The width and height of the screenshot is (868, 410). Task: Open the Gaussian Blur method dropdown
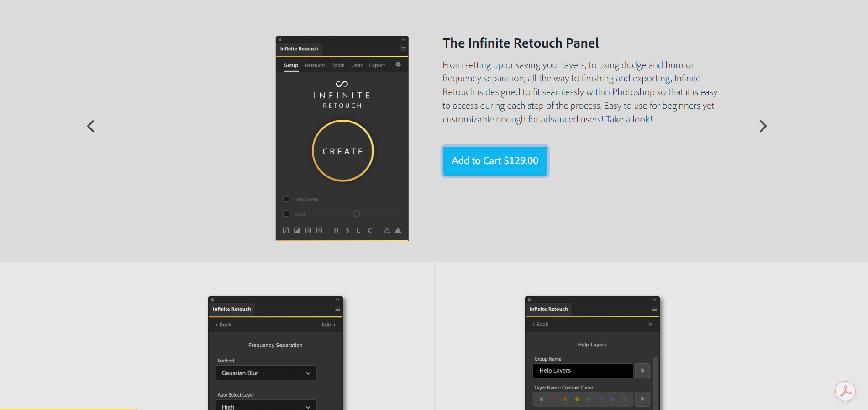click(x=266, y=373)
